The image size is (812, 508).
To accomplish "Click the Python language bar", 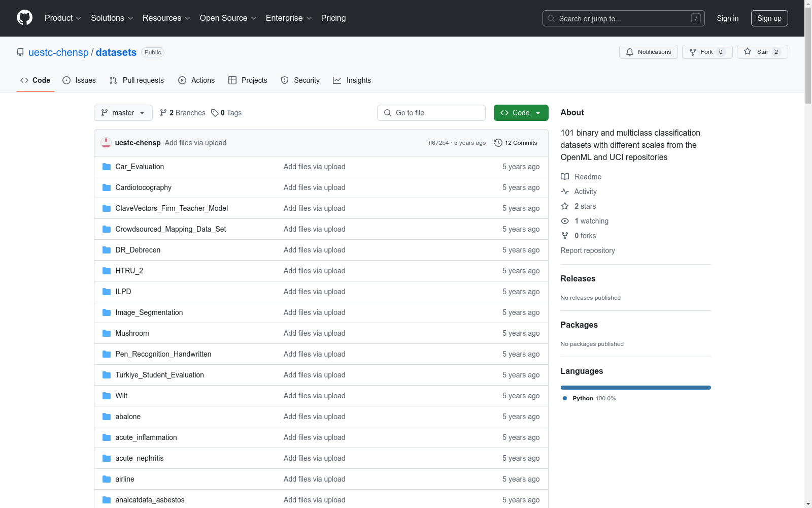I will point(635,388).
